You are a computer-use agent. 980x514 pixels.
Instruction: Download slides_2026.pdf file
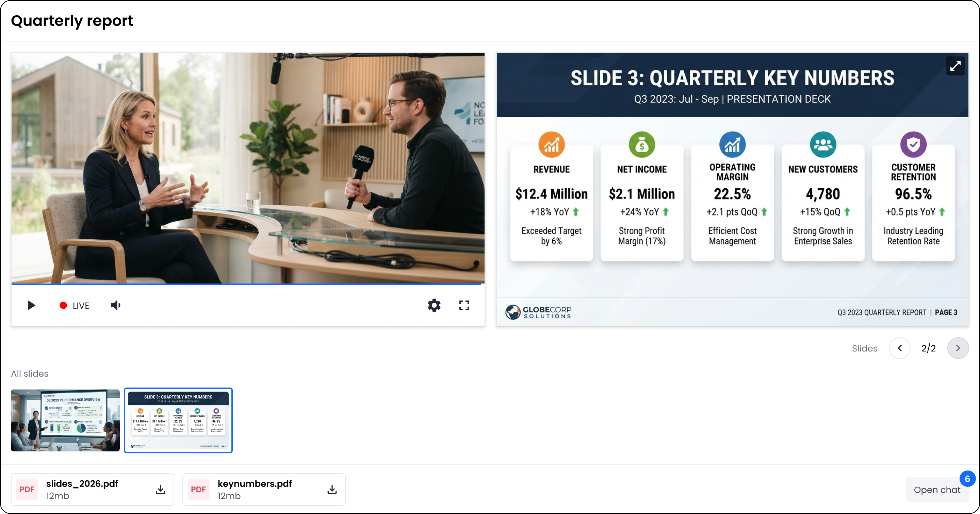(161, 490)
